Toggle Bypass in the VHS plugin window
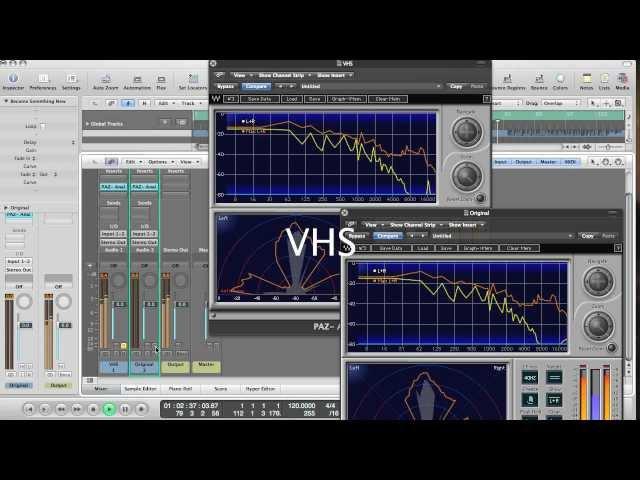 click(225, 87)
